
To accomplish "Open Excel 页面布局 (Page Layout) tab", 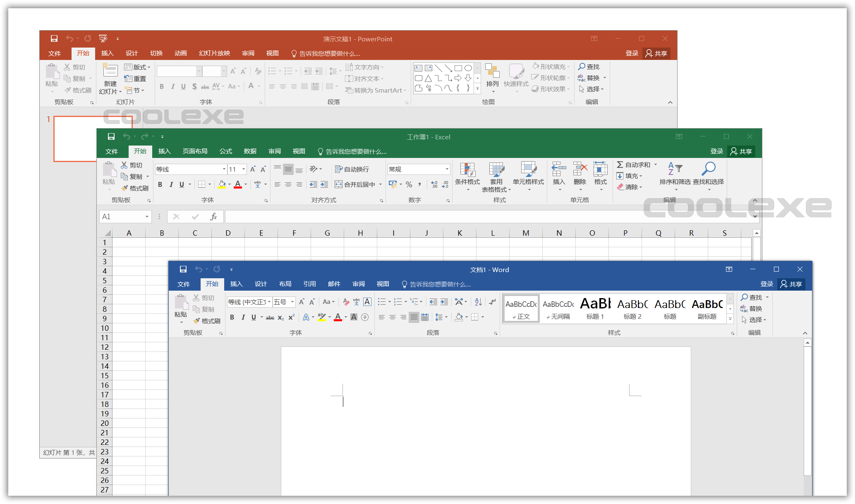I will coord(195,151).
